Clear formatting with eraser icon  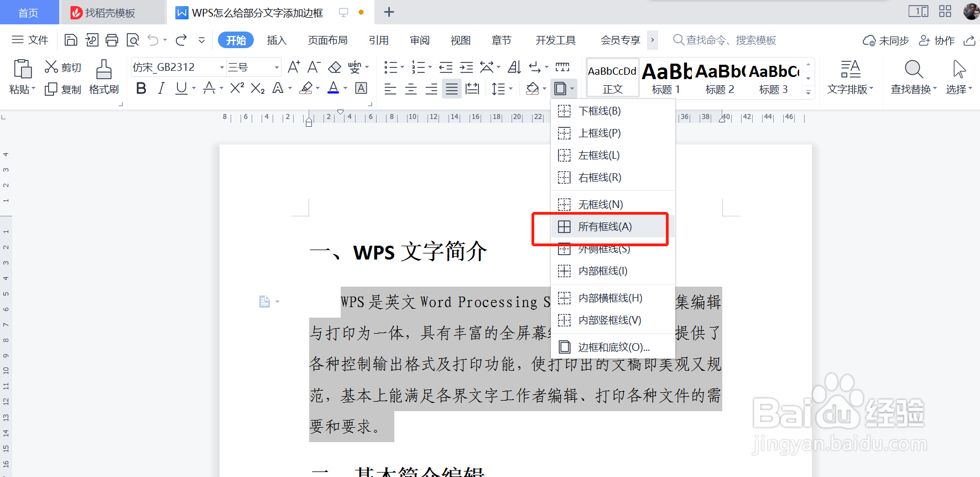[x=335, y=67]
